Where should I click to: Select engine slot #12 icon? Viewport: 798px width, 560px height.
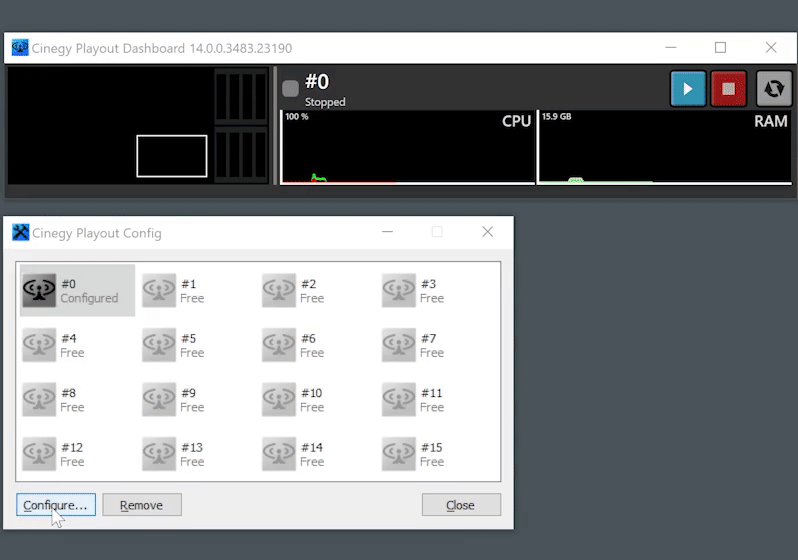39,454
